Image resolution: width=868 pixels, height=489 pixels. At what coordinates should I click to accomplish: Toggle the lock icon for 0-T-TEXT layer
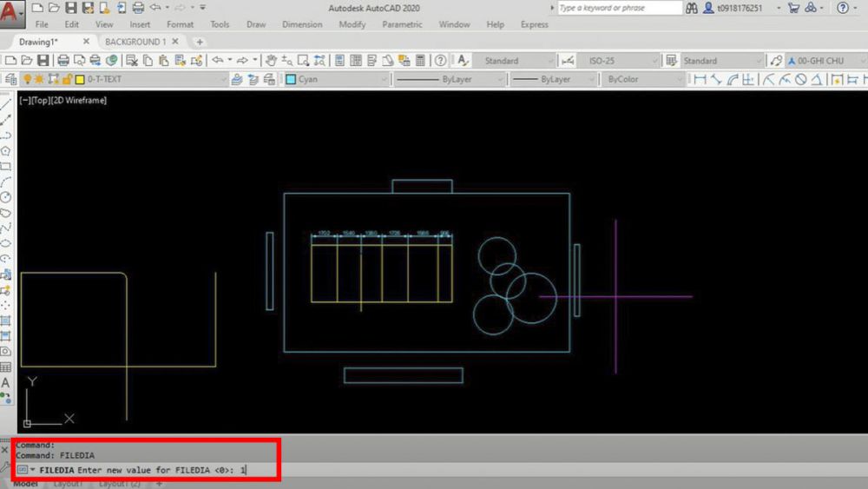(67, 79)
